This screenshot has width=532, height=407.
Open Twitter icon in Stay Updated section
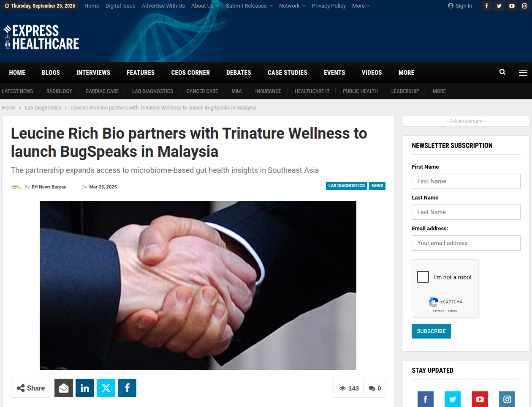click(453, 399)
